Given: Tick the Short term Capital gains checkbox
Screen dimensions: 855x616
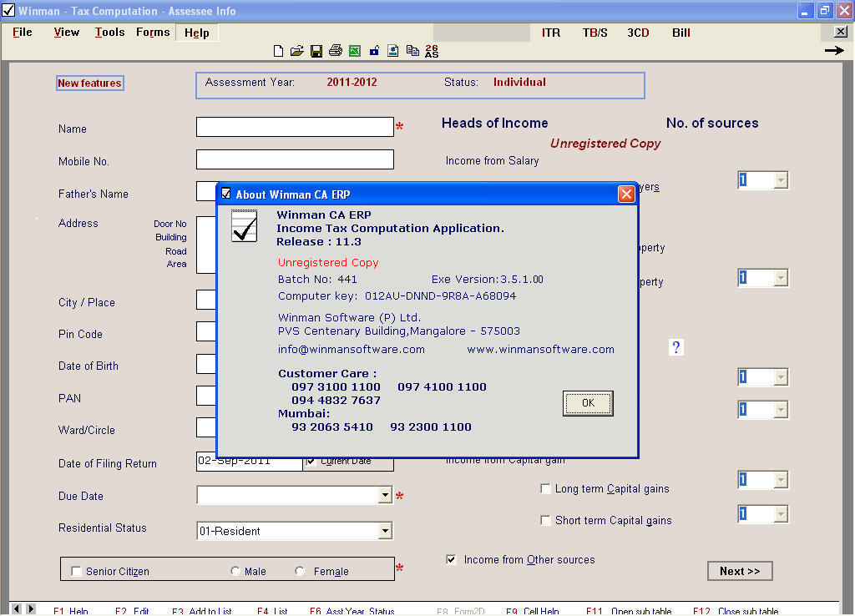Looking at the screenshot, I should click(546, 521).
